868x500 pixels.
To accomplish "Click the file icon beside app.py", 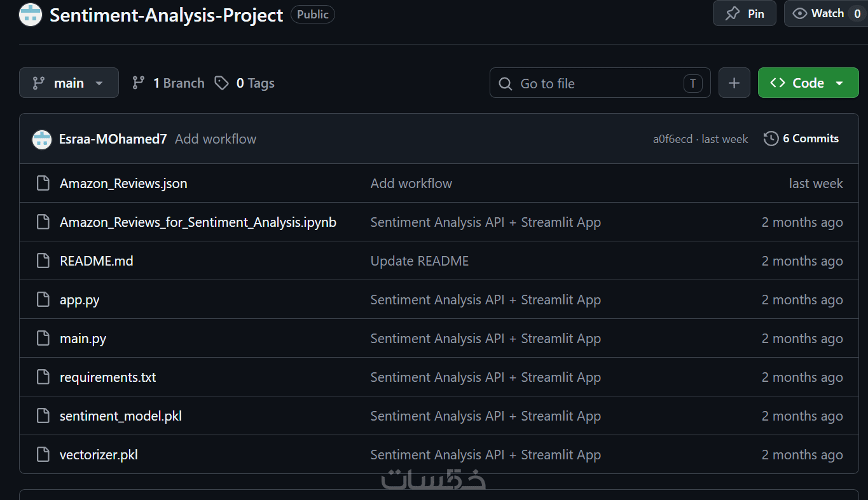I will click(x=43, y=300).
